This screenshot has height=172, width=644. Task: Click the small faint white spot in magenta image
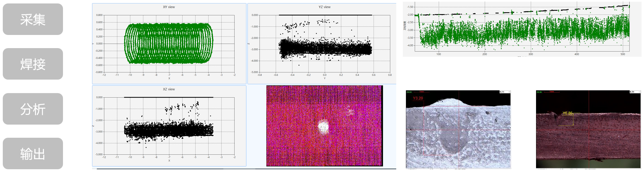pos(350,111)
